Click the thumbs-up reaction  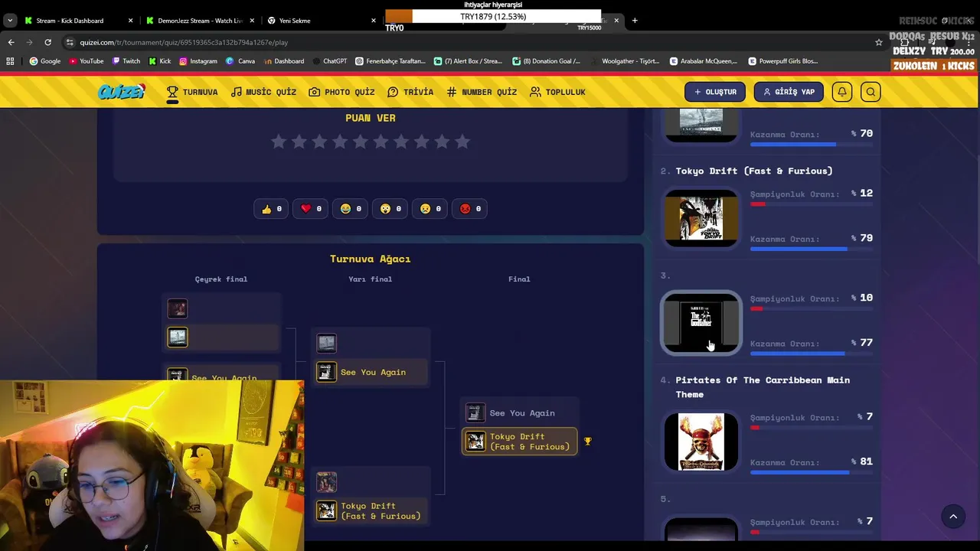click(x=273, y=208)
